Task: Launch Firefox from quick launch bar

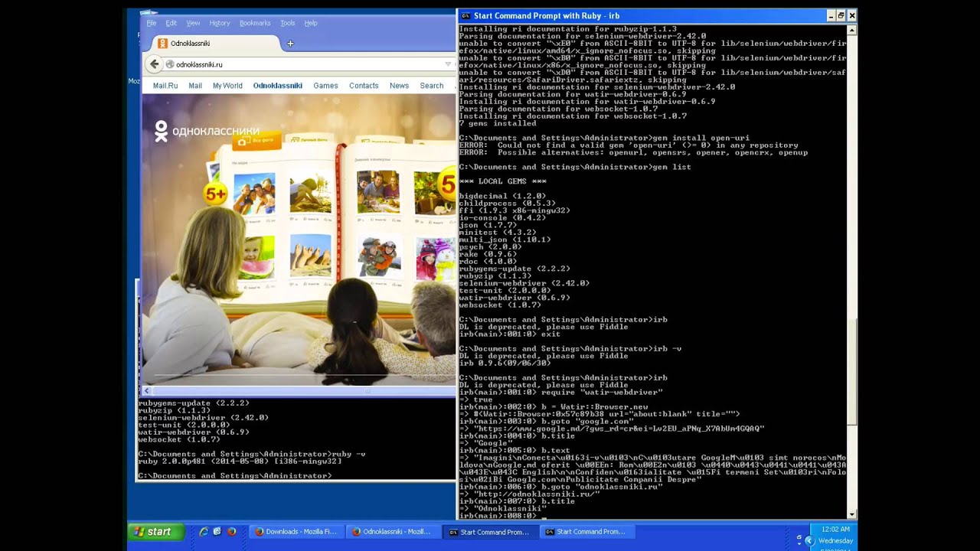Action: (231, 531)
